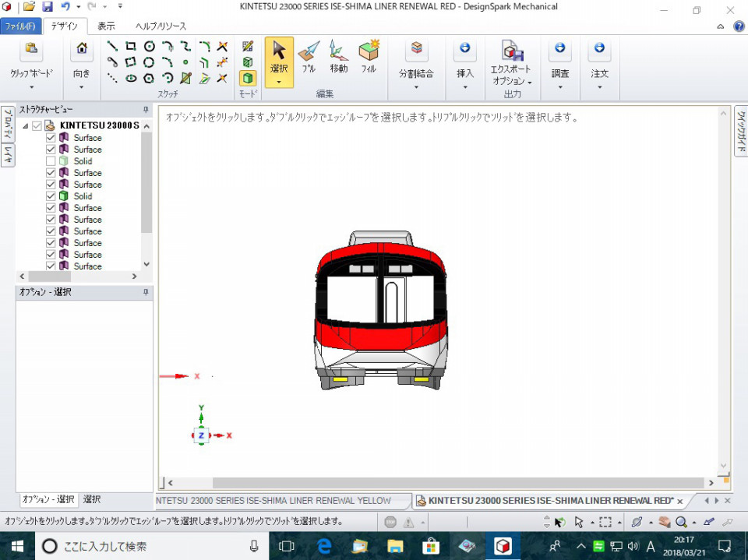The image size is (748, 560).
Task: Open the レイヤ side tab
Action: [x=8, y=155]
